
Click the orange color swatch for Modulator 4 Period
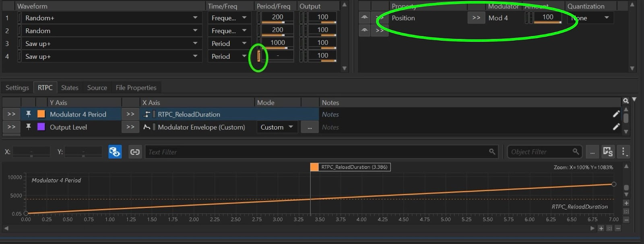(x=41, y=114)
